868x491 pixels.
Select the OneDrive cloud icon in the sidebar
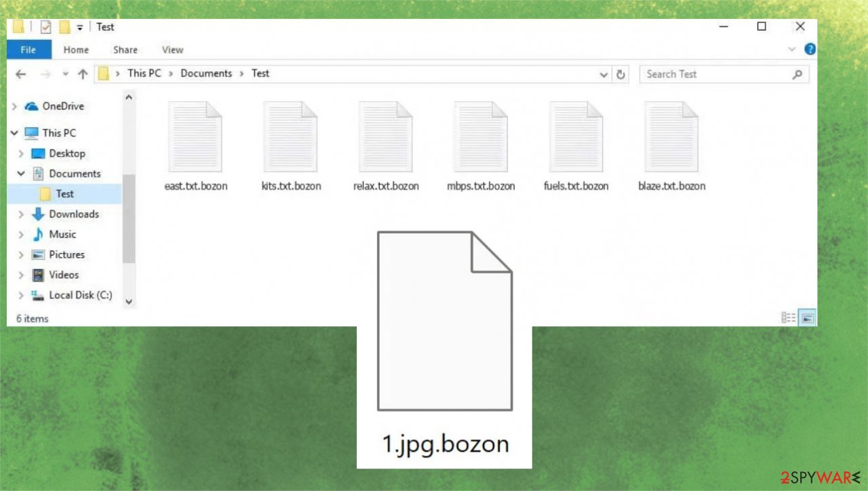pos(30,106)
